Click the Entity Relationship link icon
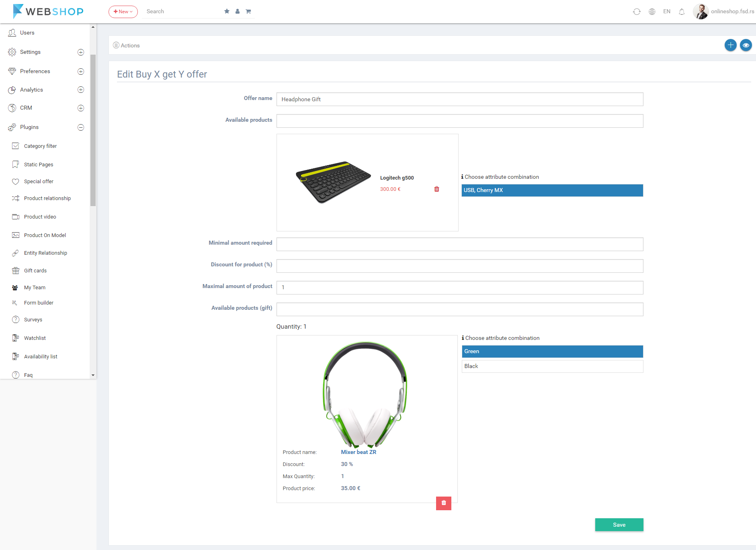The image size is (756, 550). click(x=16, y=253)
